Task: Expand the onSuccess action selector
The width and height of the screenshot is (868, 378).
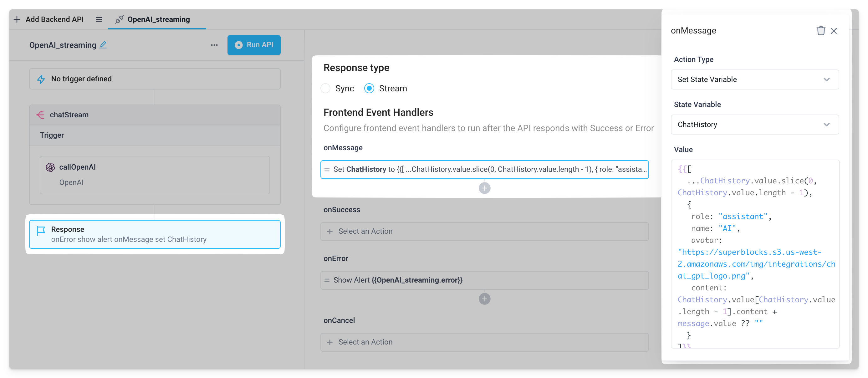Action: (485, 231)
